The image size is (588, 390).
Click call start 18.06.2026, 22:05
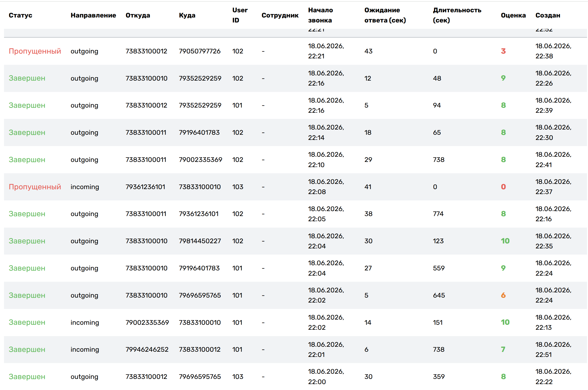(x=326, y=214)
